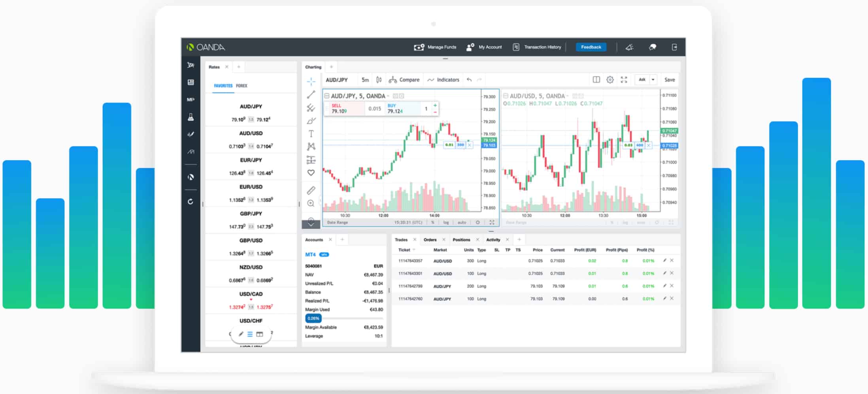Collapse the AUD/JPY chart legend
Viewport: 868px width, 394px height.
coord(327,96)
